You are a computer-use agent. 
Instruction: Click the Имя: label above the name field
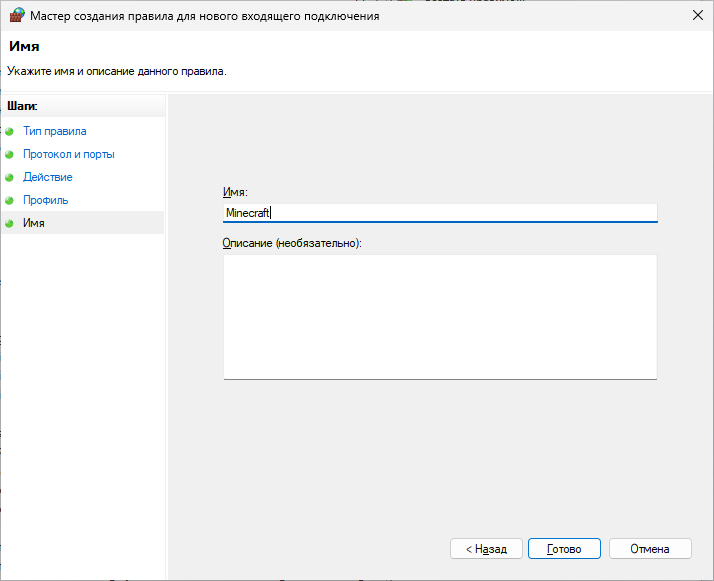coord(235,192)
